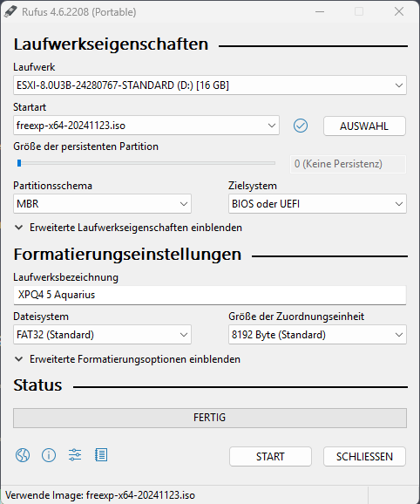Open the application settings sliders icon
The image size is (420, 504).
tap(75, 455)
